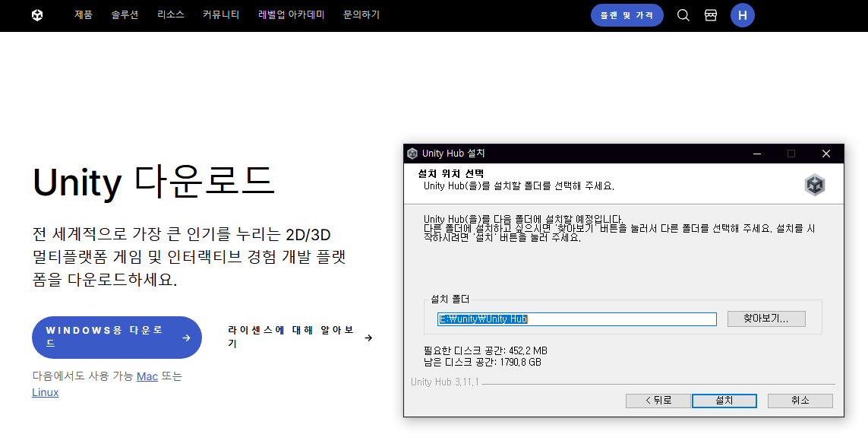868x447 pixels.
Task: Click the Unity cube logo in installer header
Action: click(815, 185)
